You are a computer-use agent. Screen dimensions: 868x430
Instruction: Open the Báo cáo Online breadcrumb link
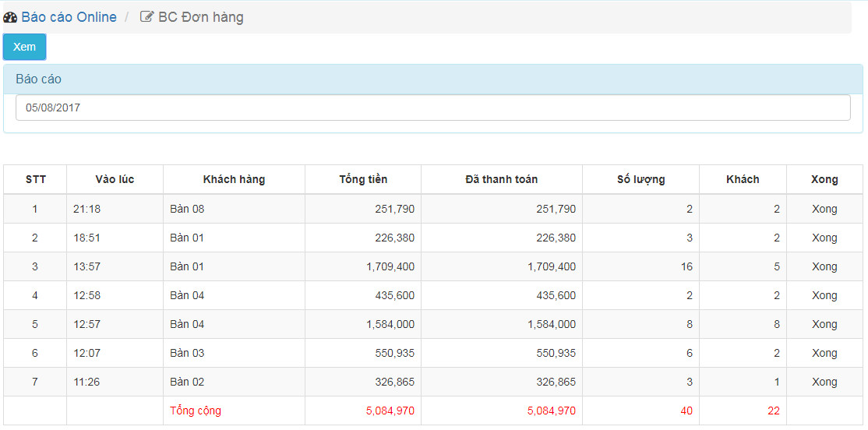point(69,17)
